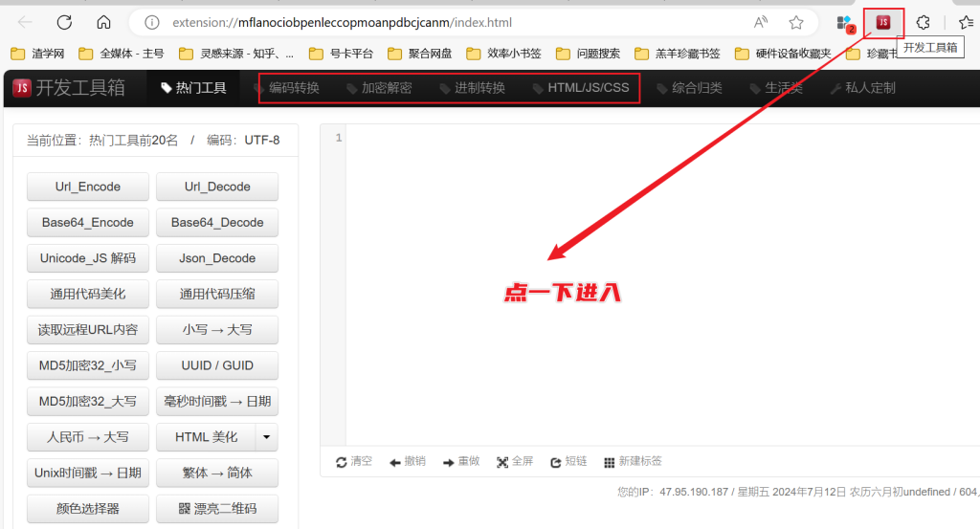Add this page to favorites star
This screenshot has width=980, height=529.
click(795, 23)
